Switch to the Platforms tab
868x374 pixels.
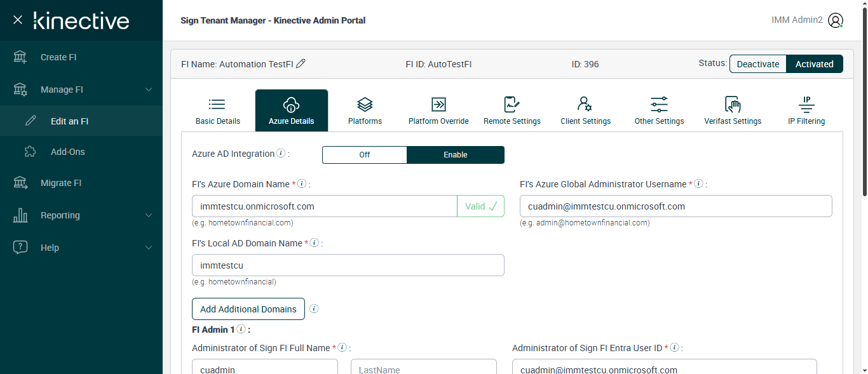(365, 110)
